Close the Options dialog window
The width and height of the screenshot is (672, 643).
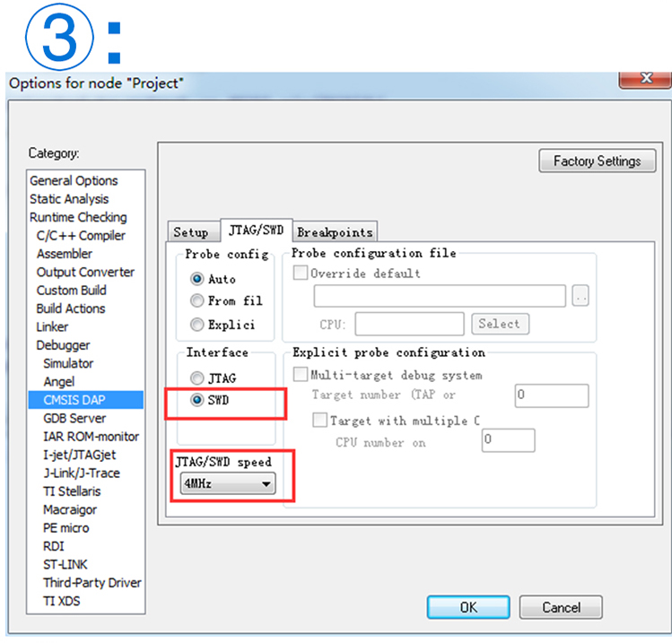645,79
